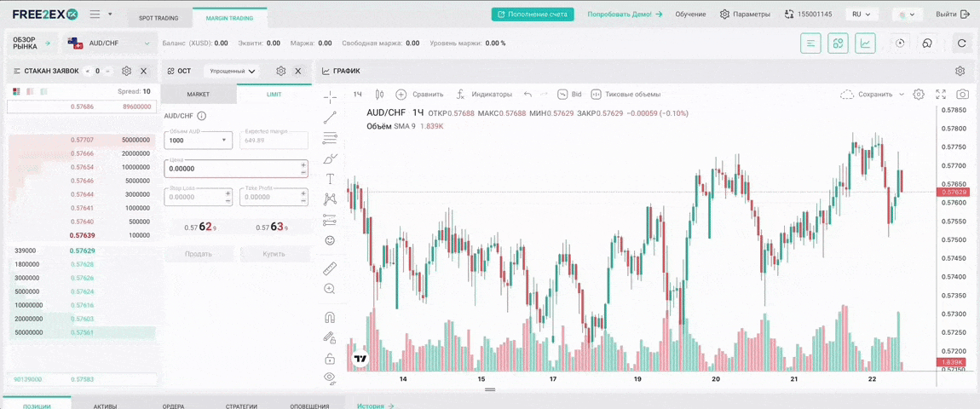Screen dimensions: 980x409
Task: Click account number 155001145
Action: point(809,14)
